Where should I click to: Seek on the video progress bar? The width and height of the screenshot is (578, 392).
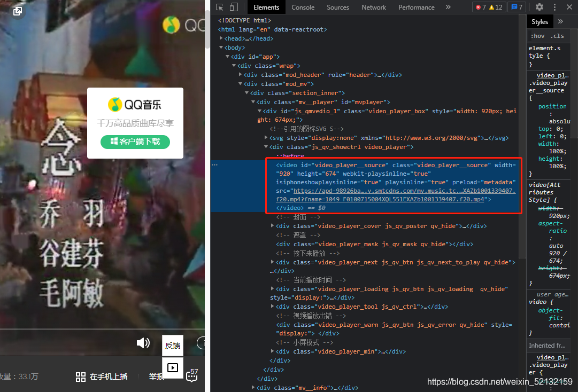click(x=102, y=328)
